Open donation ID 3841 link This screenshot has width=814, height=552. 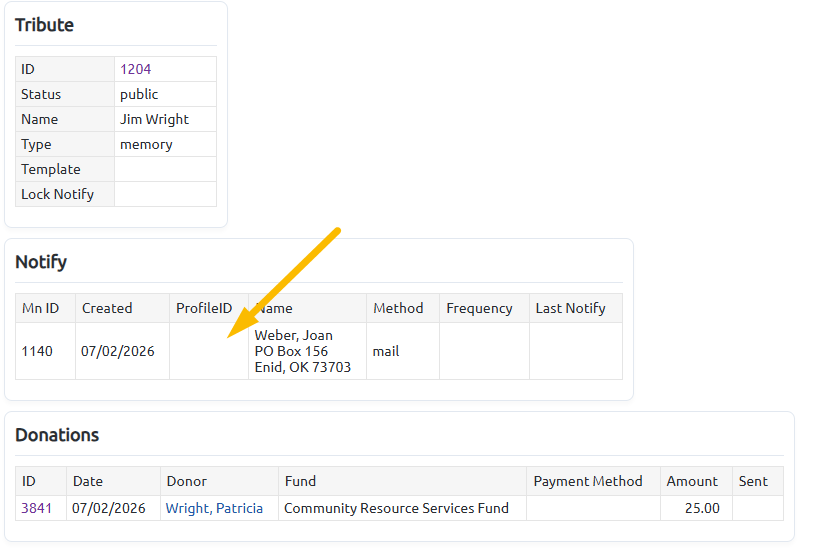[x=36, y=508]
